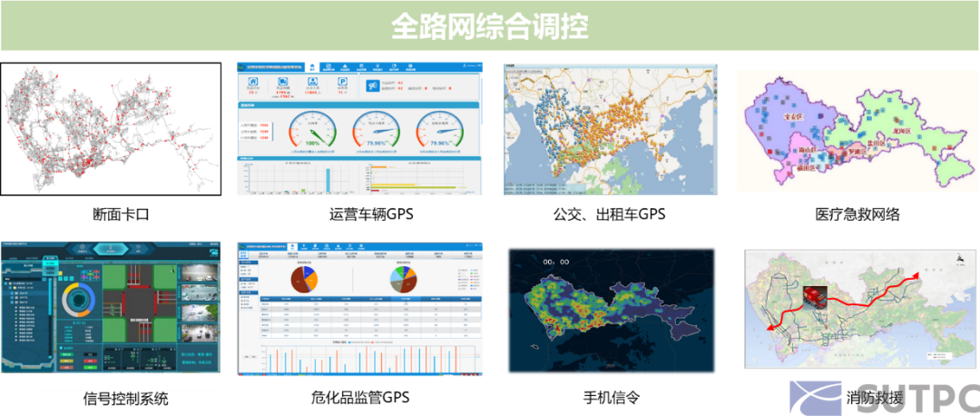Image resolution: width=980 pixels, height=416 pixels.
Task: Click the caption 手机信令
Action: (612, 397)
